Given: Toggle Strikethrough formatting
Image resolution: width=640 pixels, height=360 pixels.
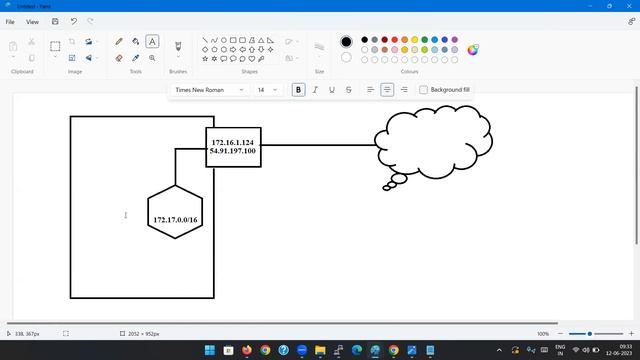Looking at the screenshot, I should (x=349, y=90).
